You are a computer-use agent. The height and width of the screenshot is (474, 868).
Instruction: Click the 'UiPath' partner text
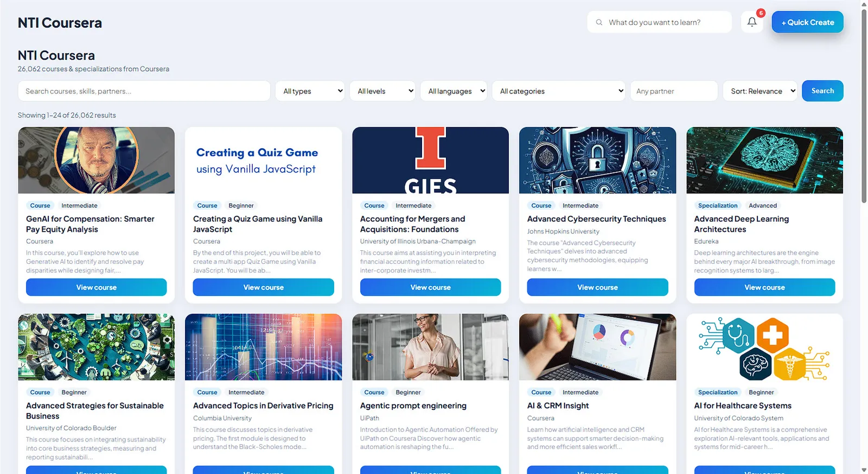[369, 418]
